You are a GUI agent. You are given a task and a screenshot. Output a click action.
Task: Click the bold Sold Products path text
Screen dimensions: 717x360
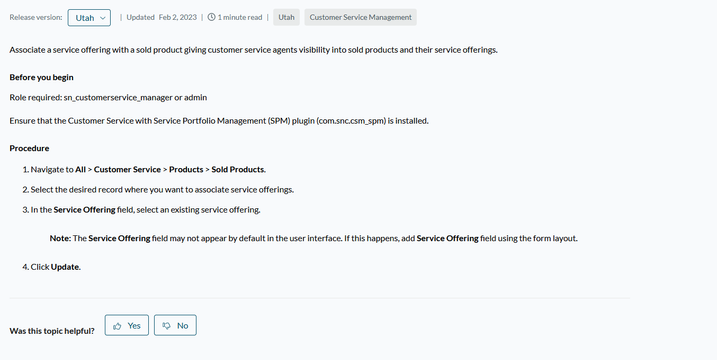[x=238, y=169]
